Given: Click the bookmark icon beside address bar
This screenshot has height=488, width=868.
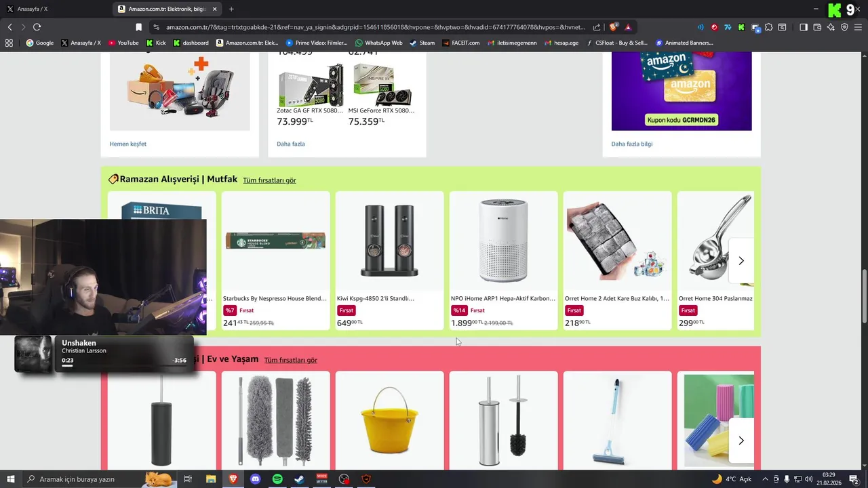Looking at the screenshot, I should tap(138, 27).
